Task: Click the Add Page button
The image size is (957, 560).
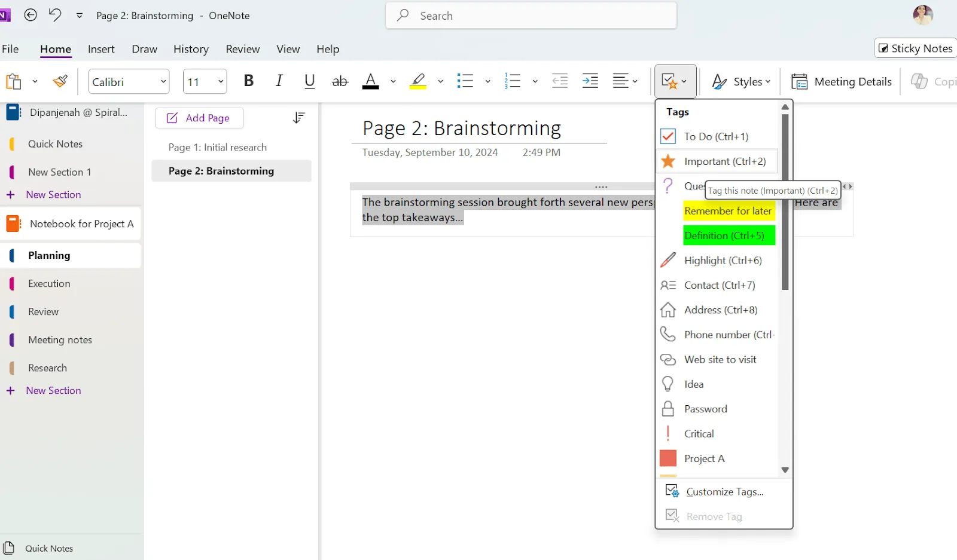Action: coord(199,118)
